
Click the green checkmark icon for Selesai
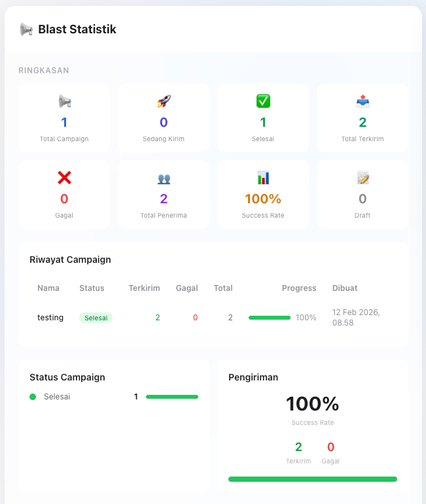tap(263, 101)
